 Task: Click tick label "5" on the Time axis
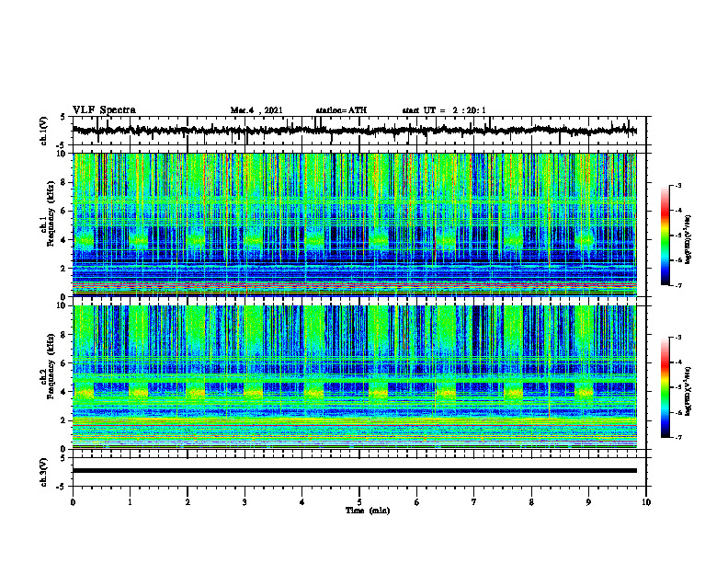tap(359, 502)
